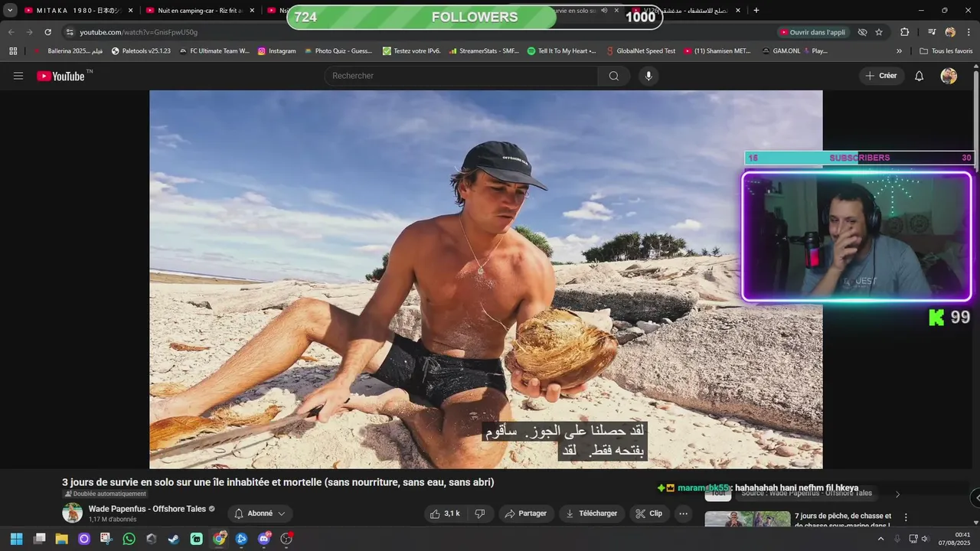Bookmark this page with the star icon
This screenshot has height=551, width=980.
point(879,32)
